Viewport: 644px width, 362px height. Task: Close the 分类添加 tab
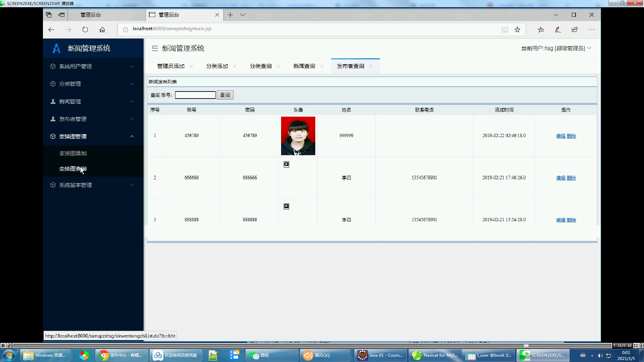[235, 66]
